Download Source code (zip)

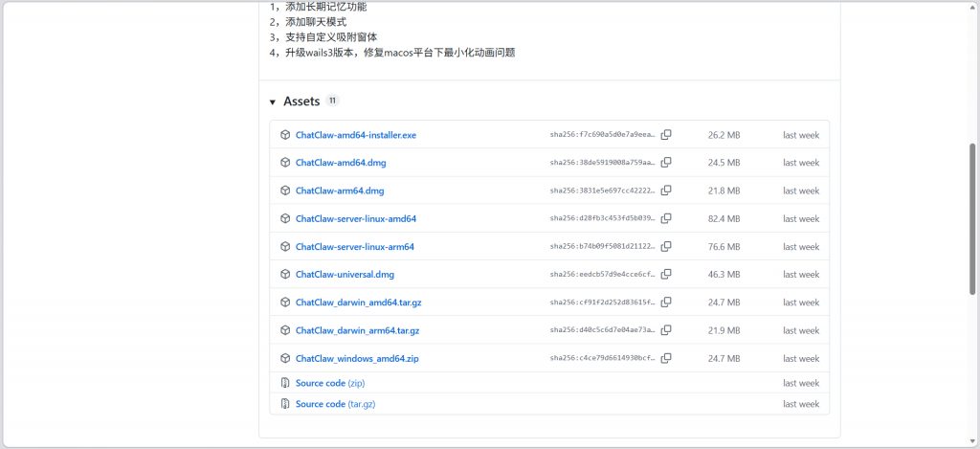[x=330, y=383]
